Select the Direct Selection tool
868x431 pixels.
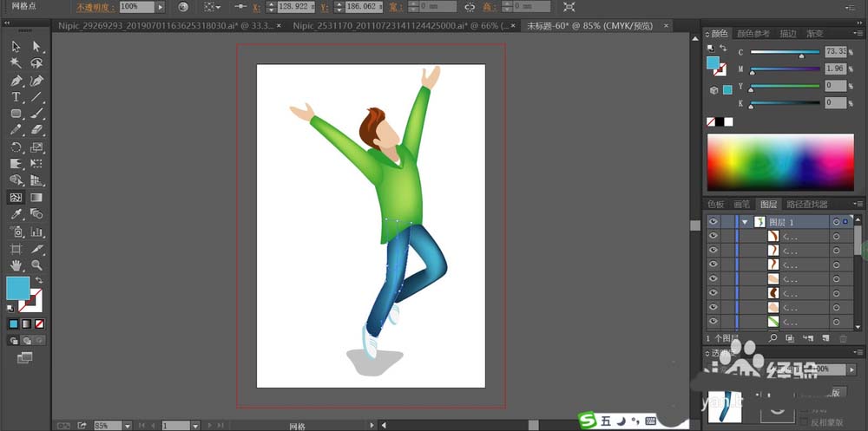[x=36, y=47]
